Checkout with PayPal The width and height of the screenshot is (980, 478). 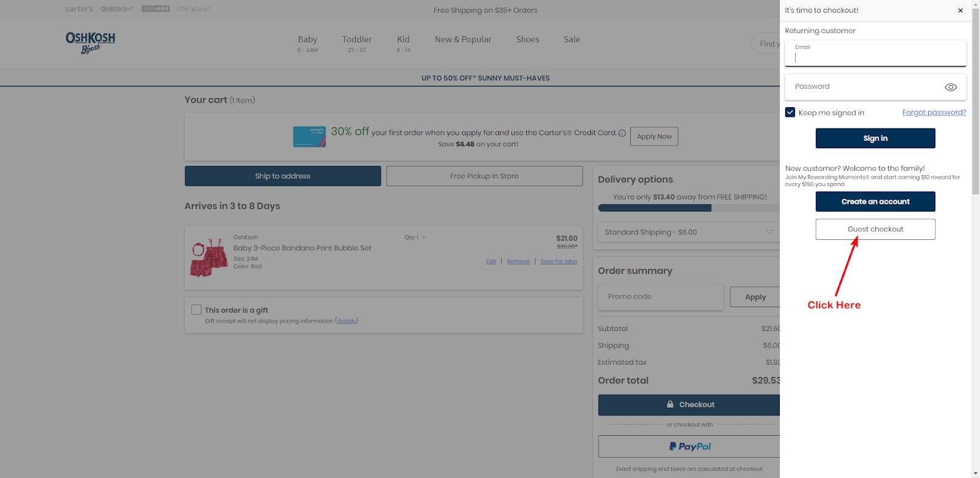(689, 447)
